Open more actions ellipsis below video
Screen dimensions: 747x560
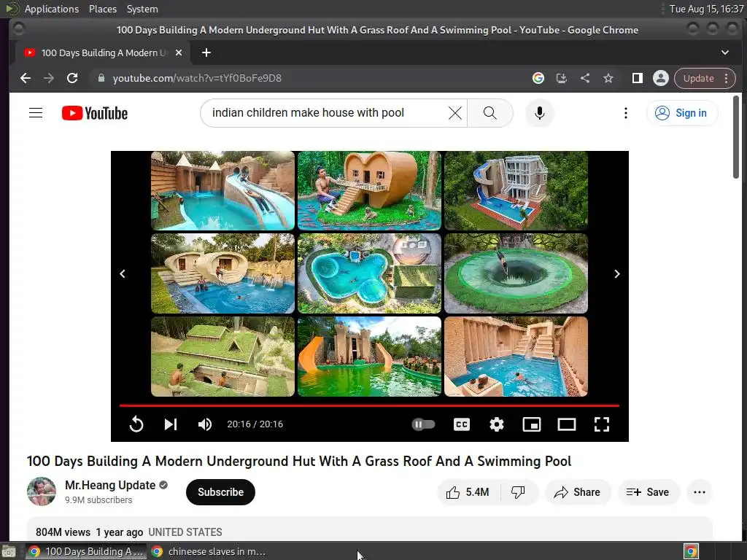point(700,492)
